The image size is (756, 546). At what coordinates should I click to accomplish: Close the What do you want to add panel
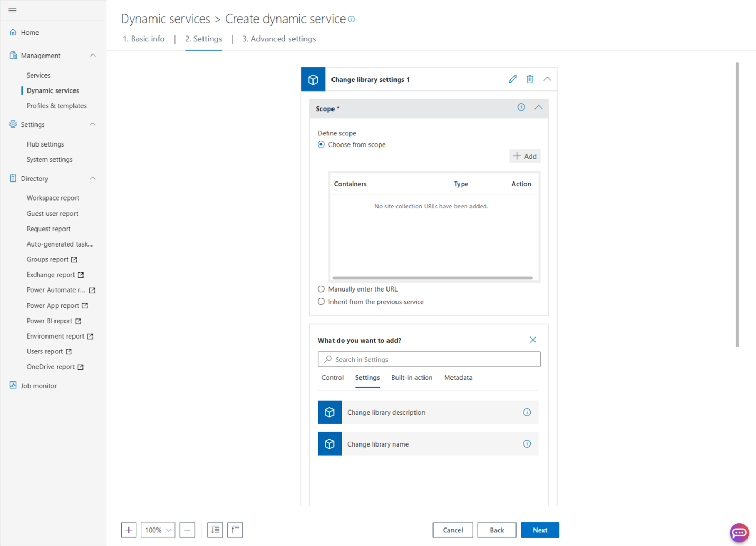(x=533, y=340)
